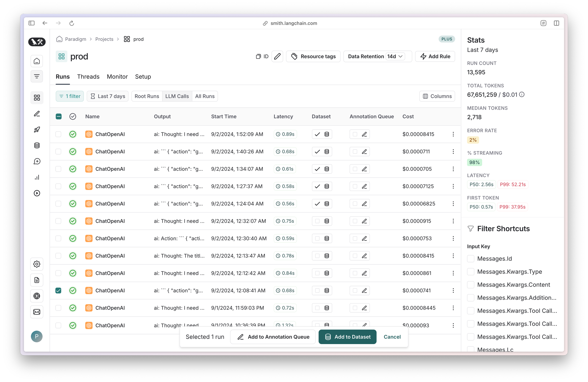This screenshot has height=382, width=588.
Task: Click total tokens cost info icon
Action: 522,95
